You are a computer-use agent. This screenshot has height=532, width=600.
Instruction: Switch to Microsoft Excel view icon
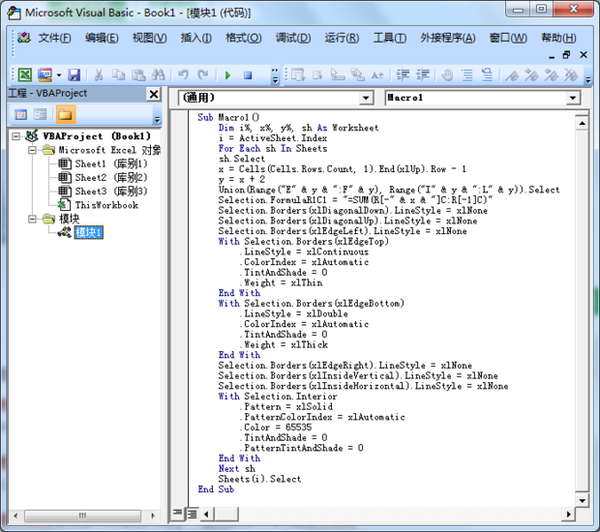25,75
